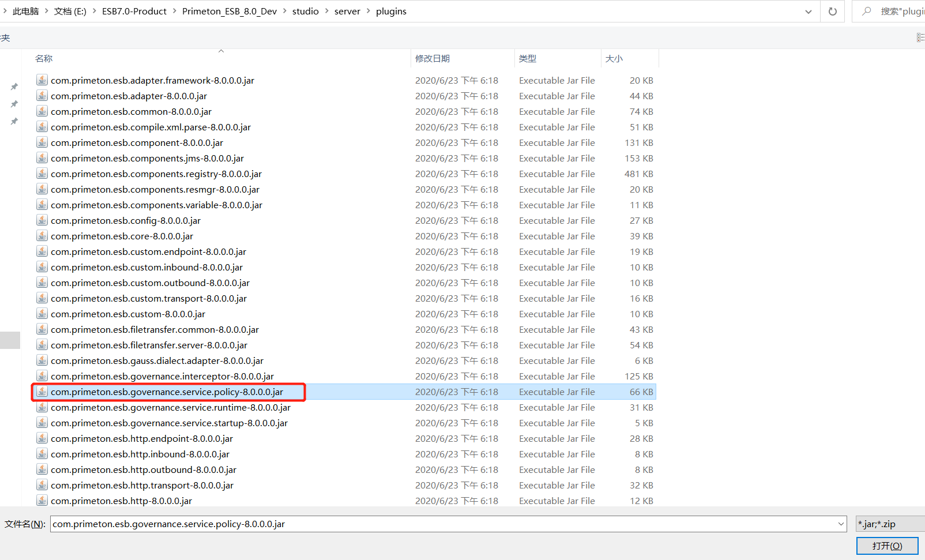925x560 pixels.
Task: Expand chevron after 'studio' in breadcrumb
Action: (x=326, y=12)
